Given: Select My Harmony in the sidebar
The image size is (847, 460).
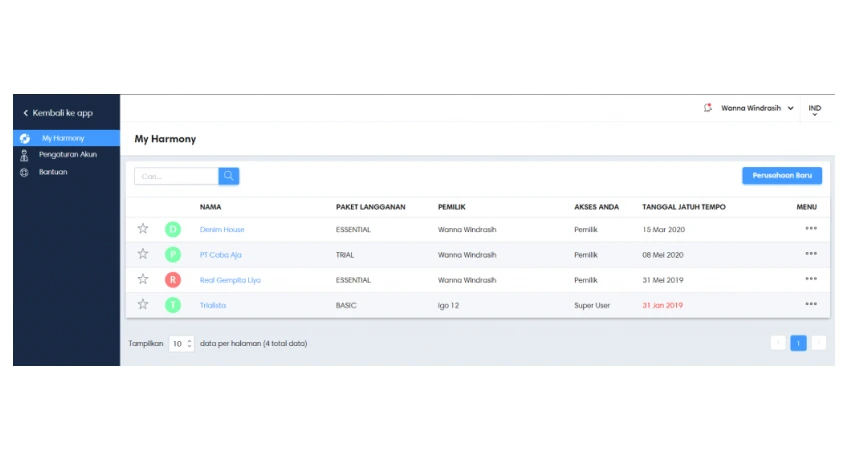Looking at the screenshot, I should (x=66, y=138).
